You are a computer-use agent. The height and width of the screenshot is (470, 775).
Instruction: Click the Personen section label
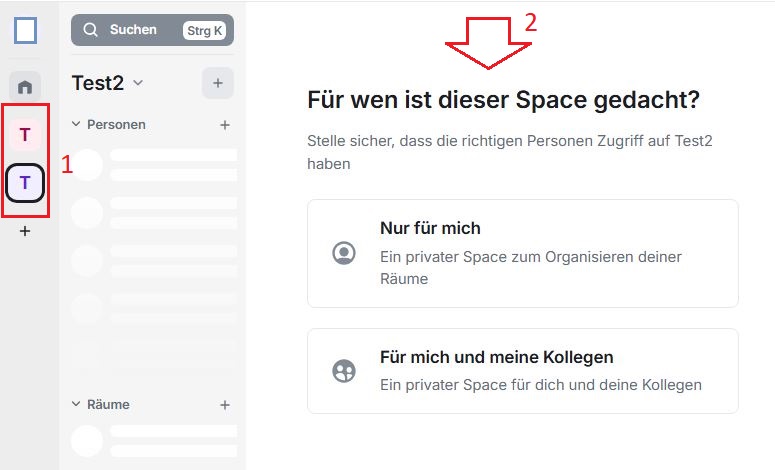(116, 125)
